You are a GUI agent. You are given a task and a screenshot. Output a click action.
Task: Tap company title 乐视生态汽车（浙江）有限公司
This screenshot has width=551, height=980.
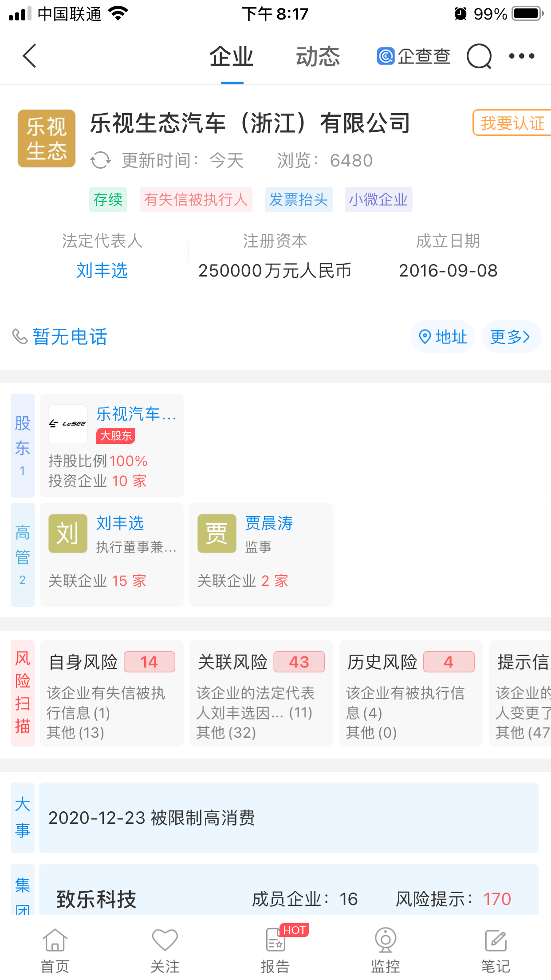250,123
